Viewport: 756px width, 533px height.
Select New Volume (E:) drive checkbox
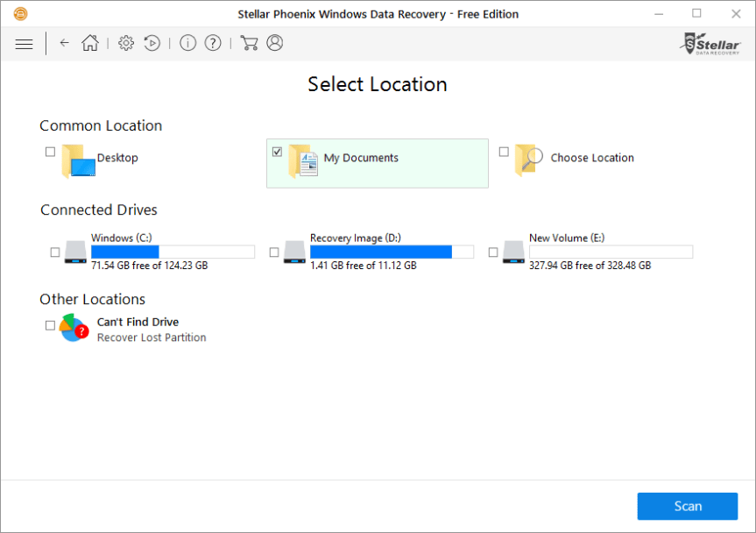(493, 252)
